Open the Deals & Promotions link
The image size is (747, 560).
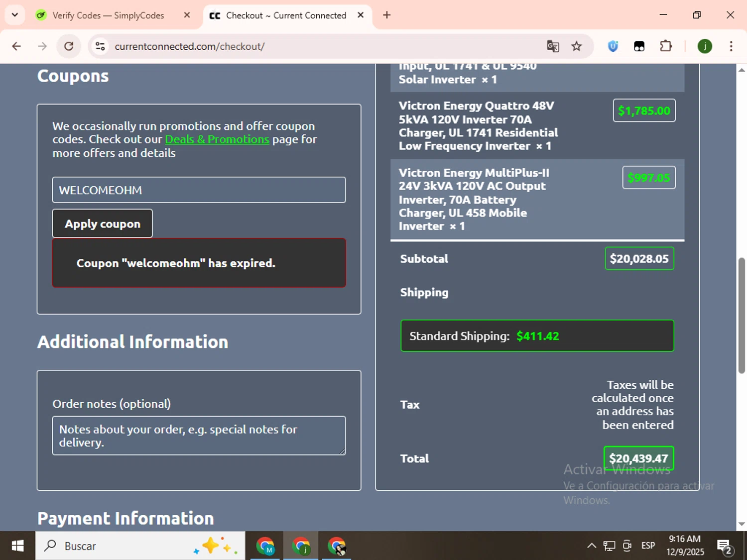(x=217, y=139)
